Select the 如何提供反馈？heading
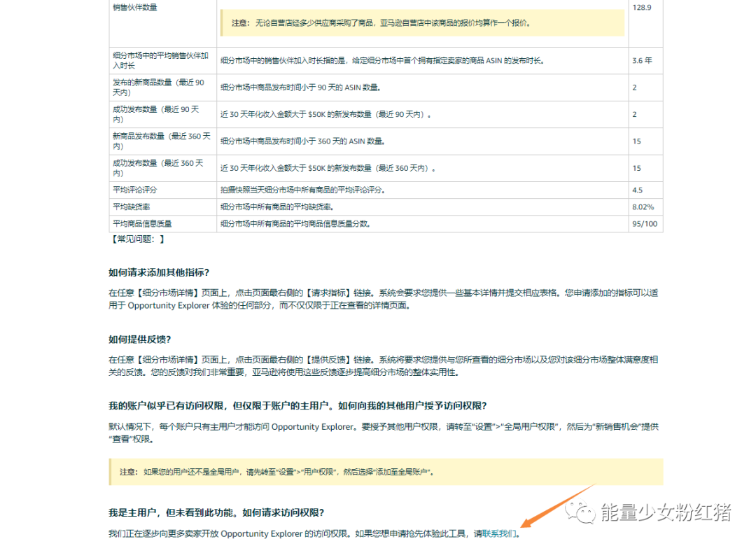The width and height of the screenshot is (756, 546). (140, 339)
